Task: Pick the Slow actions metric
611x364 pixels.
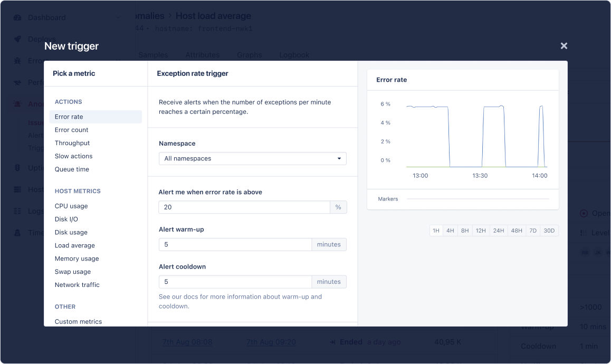Action: 73,156
